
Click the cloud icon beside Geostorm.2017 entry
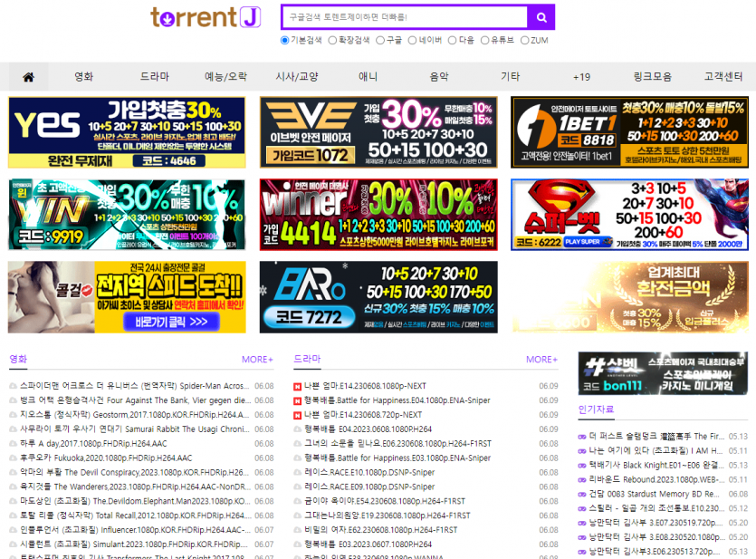click(13, 415)
